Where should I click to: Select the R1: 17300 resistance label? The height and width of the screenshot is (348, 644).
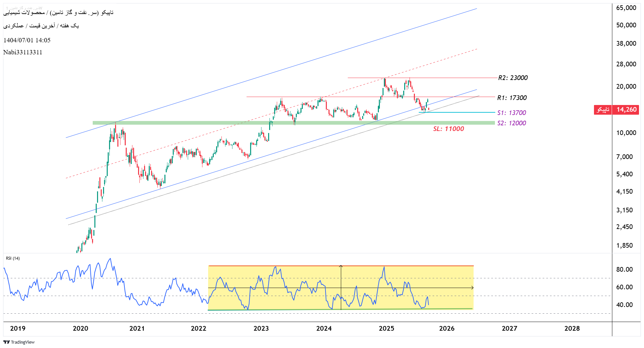tap(512, 98)
